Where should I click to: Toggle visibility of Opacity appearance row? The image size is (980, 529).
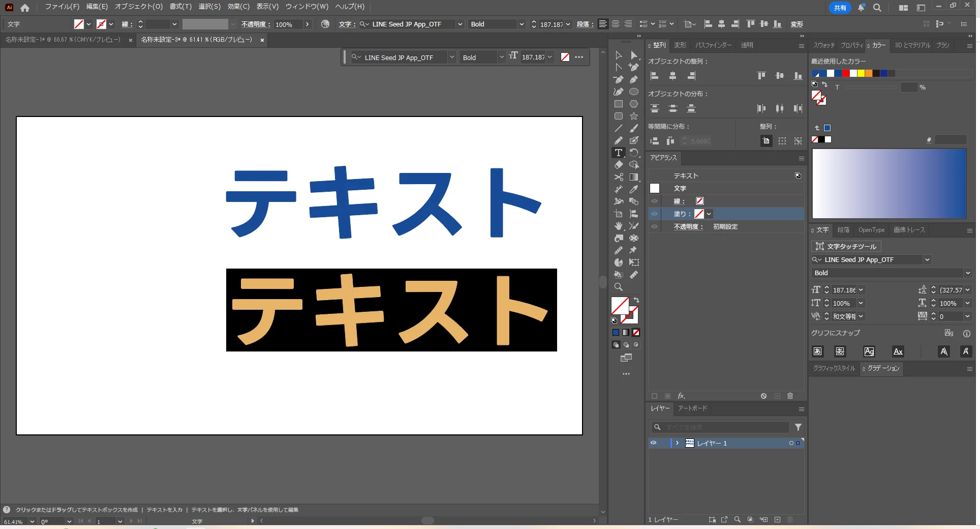[655, 226]
